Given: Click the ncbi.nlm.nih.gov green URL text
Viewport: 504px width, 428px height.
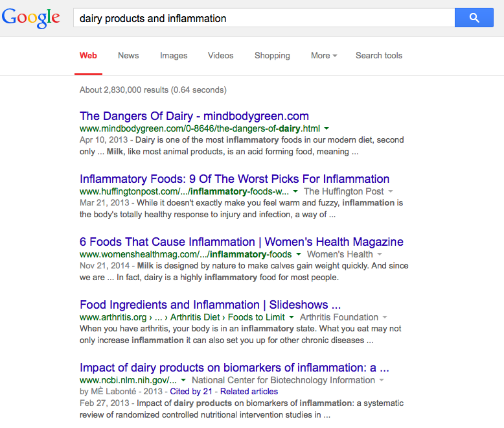Looking at the screenshot, I should [128, 380].
